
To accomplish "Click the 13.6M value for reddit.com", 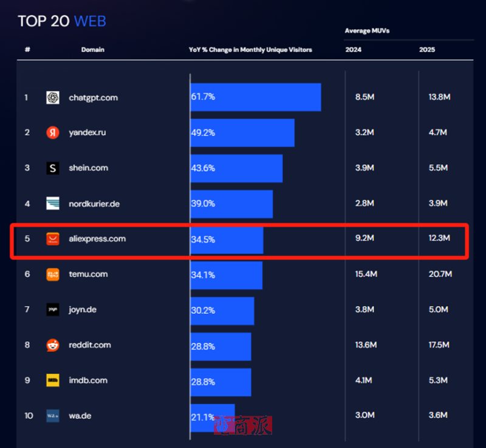I will point(366,345).
